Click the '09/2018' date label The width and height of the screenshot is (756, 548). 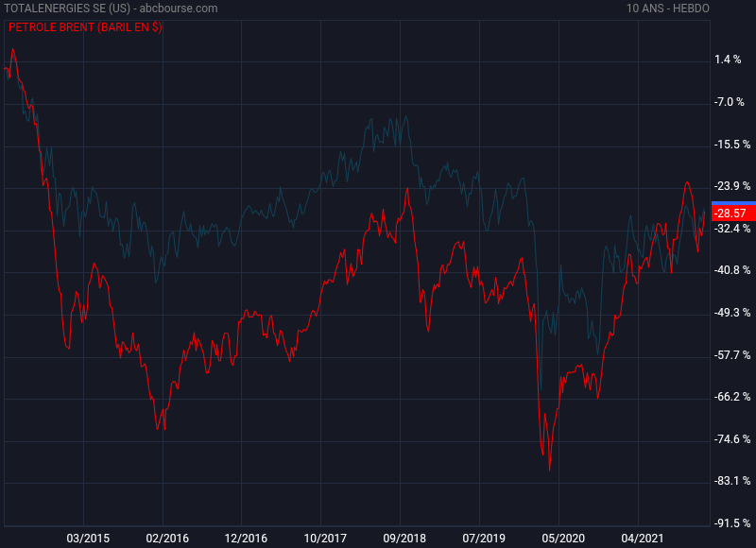(404, 539)
